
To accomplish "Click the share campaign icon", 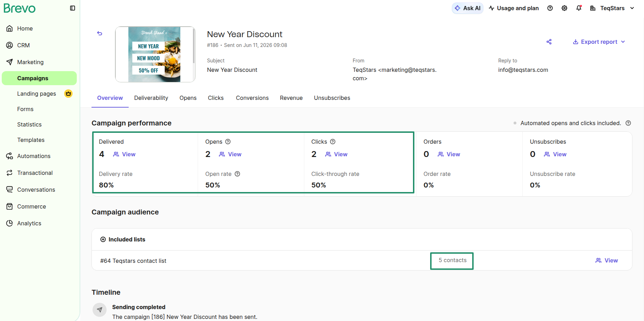I will pyautogui.click(x=549, y=42).
